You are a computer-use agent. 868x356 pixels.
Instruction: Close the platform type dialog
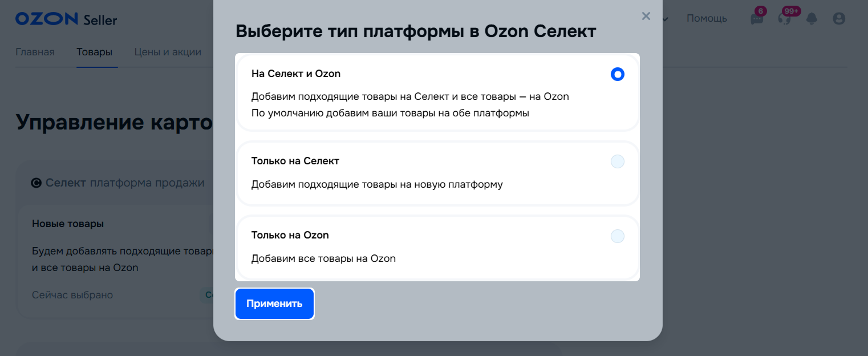coord(646,16)
